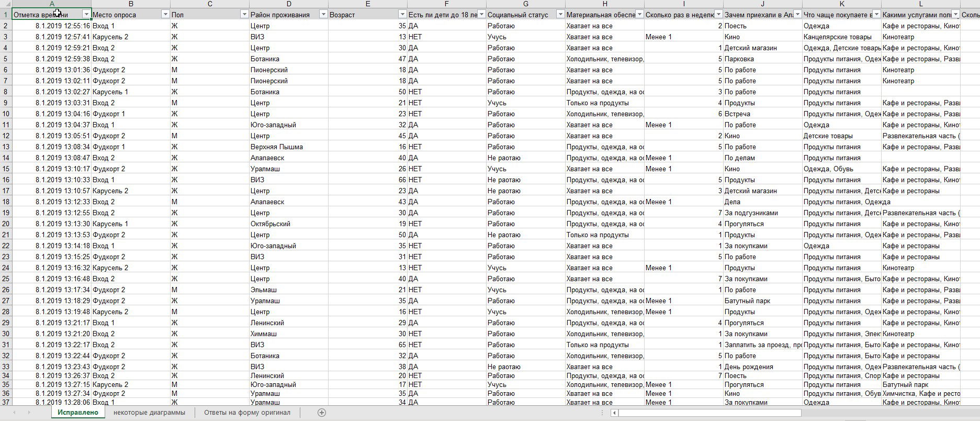Select cell Парковка in column J
980x421 pixels.
point(763,59)
